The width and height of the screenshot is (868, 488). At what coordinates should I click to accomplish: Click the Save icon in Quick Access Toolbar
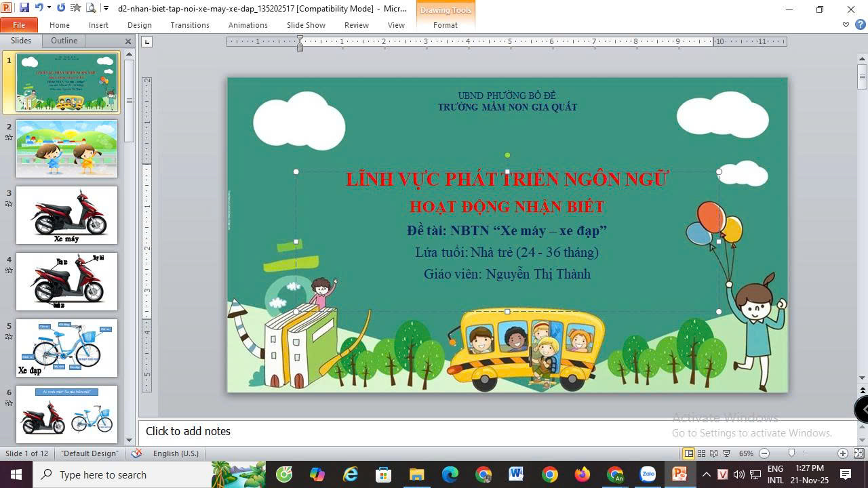24,8
